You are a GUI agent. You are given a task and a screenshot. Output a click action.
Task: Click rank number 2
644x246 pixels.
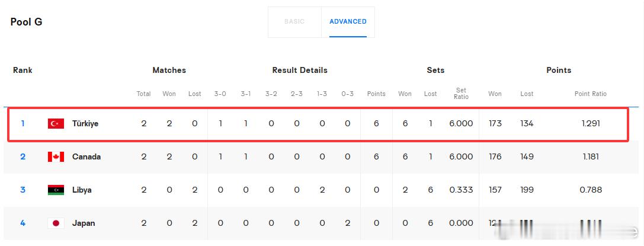(x=23, y=156)
